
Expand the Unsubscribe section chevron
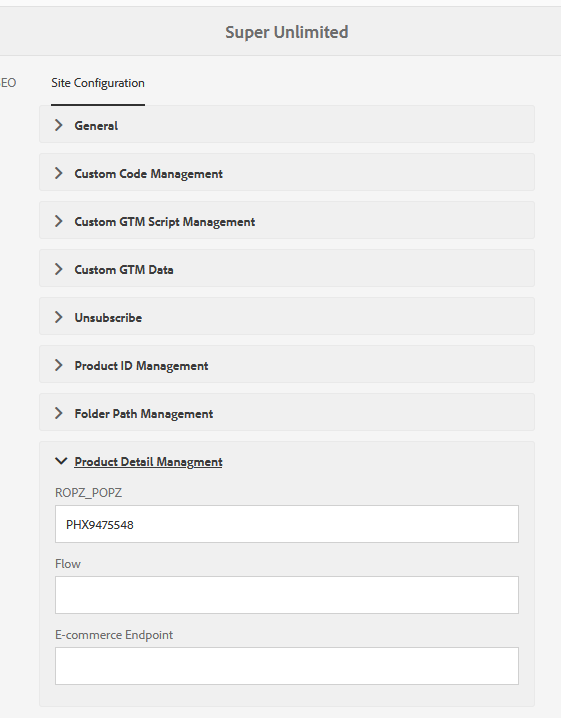pyautogui.click(x=59, y=317)
